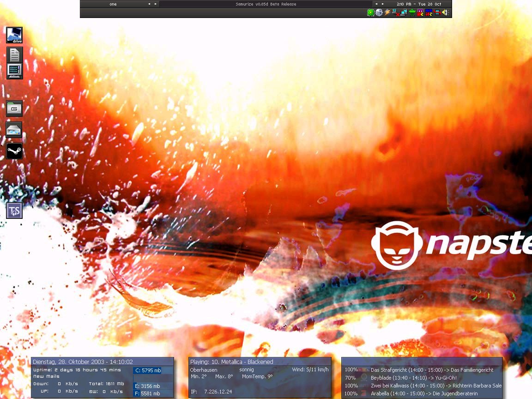Click the Wind: 5/11 km/h reading

coord(310,369)
